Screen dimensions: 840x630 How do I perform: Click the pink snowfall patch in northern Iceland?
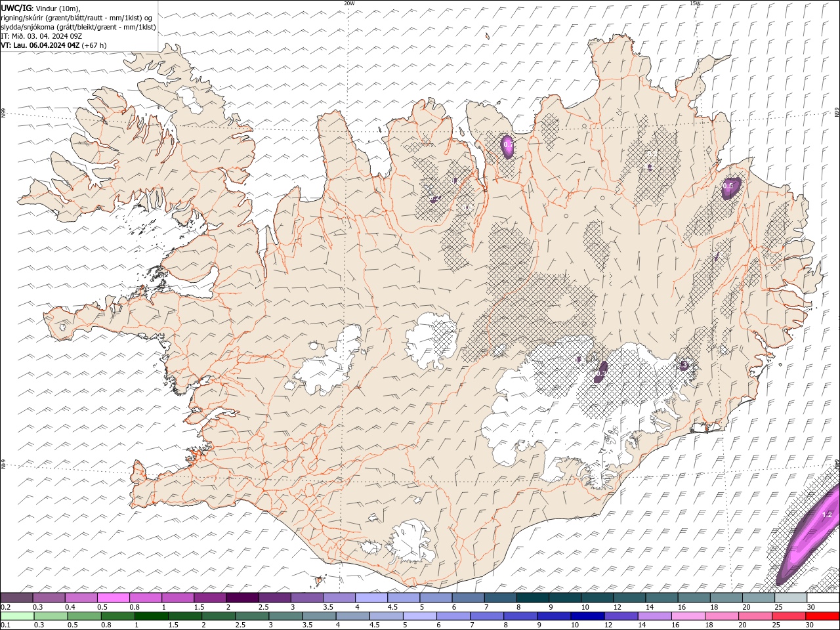click(507, 146)
